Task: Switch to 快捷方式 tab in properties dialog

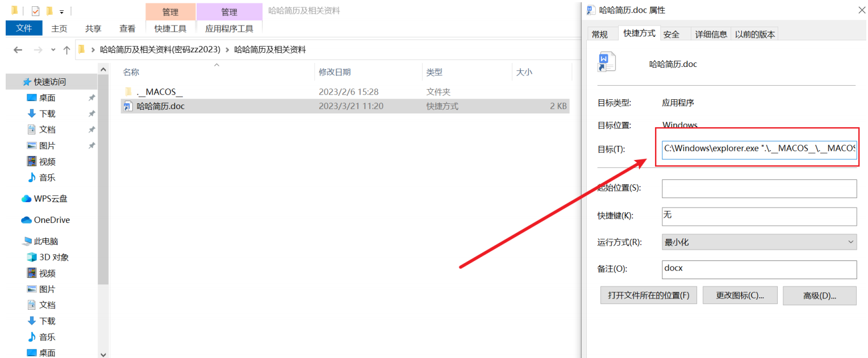Action: click(x=639, y=33)
